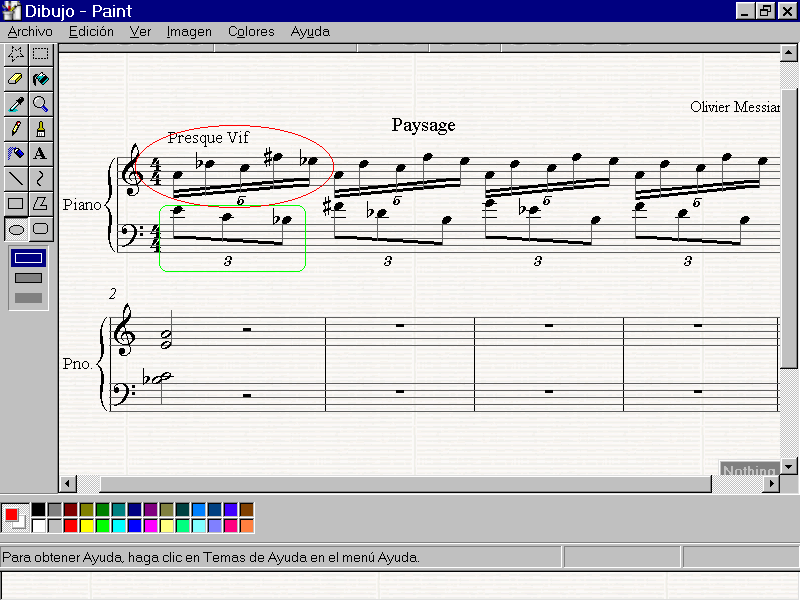Pick the Fill With Color bucket tool

[40, 79]
